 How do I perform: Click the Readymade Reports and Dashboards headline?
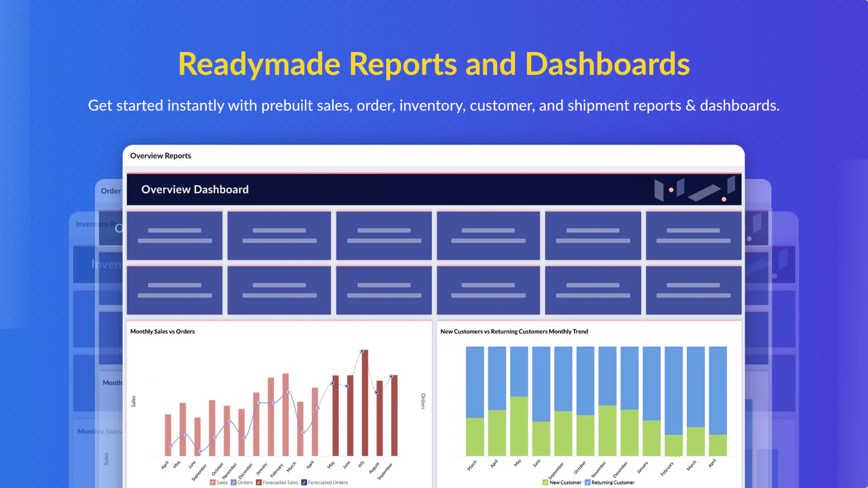coord(434,64)
